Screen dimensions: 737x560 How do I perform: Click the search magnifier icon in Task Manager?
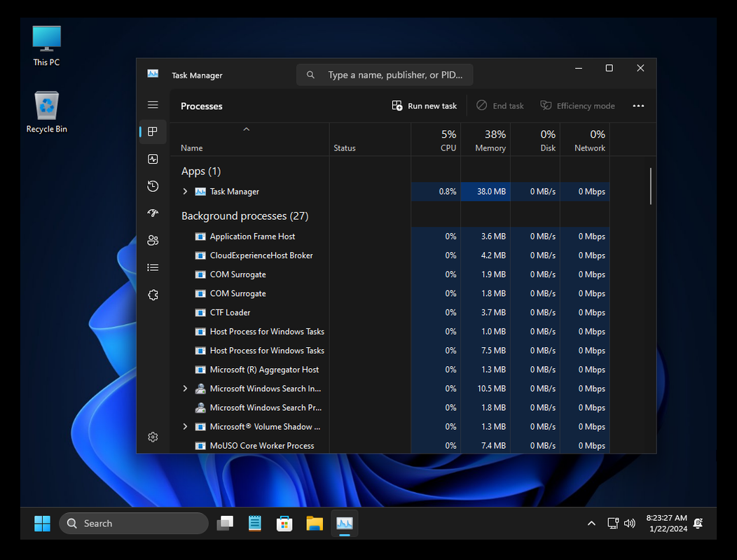pos(310,75)
